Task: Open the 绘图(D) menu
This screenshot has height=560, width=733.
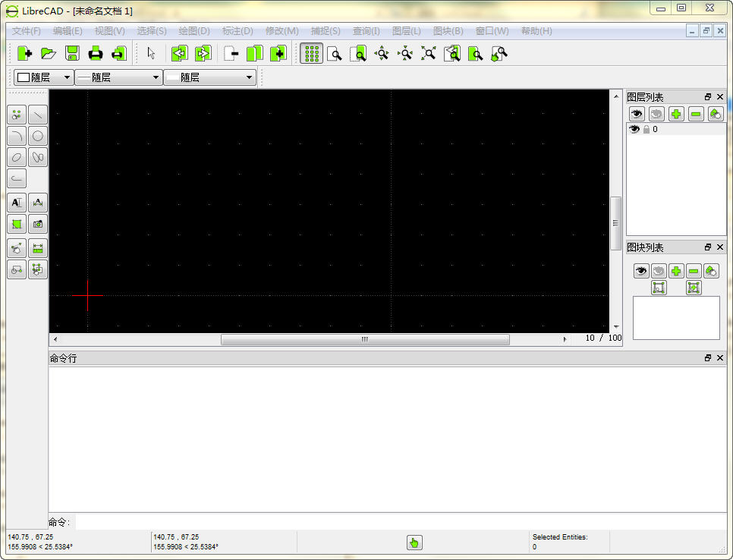Action: tap(193, 30)
